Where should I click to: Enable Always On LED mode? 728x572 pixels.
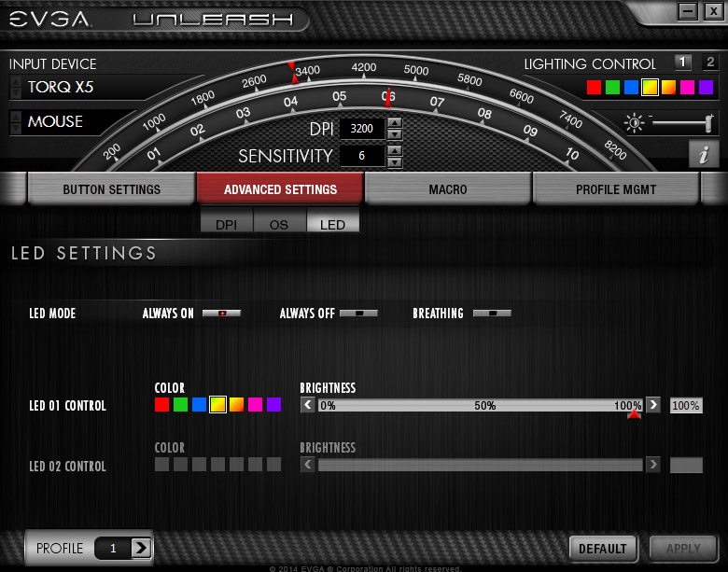click(x=222, y=314)
